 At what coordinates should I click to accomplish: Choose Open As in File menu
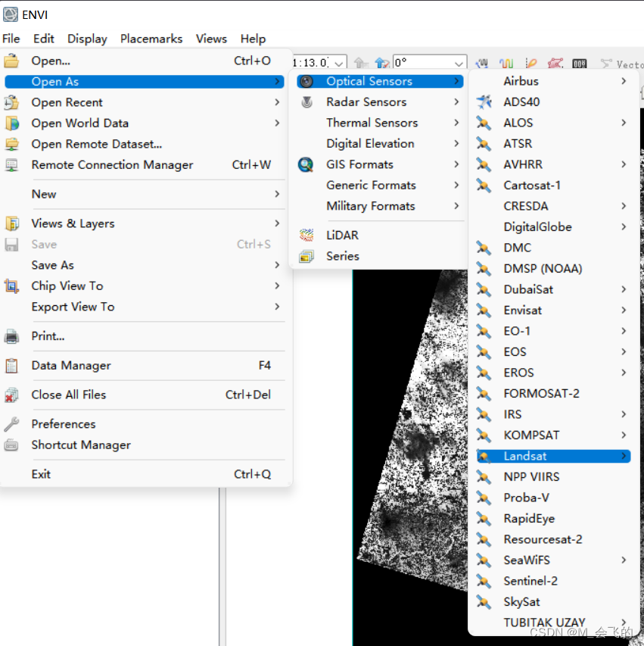point(144,82)
